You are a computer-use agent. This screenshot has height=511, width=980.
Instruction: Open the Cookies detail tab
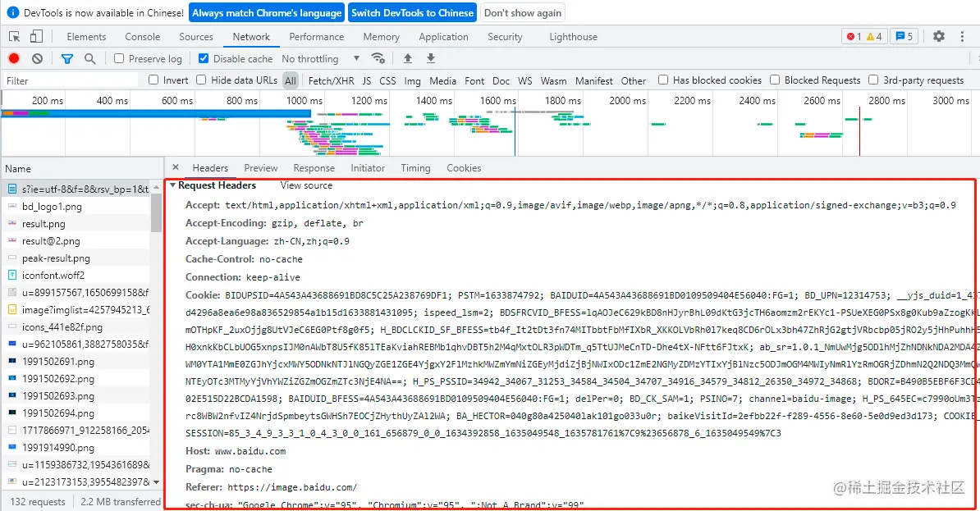point(464,168)
